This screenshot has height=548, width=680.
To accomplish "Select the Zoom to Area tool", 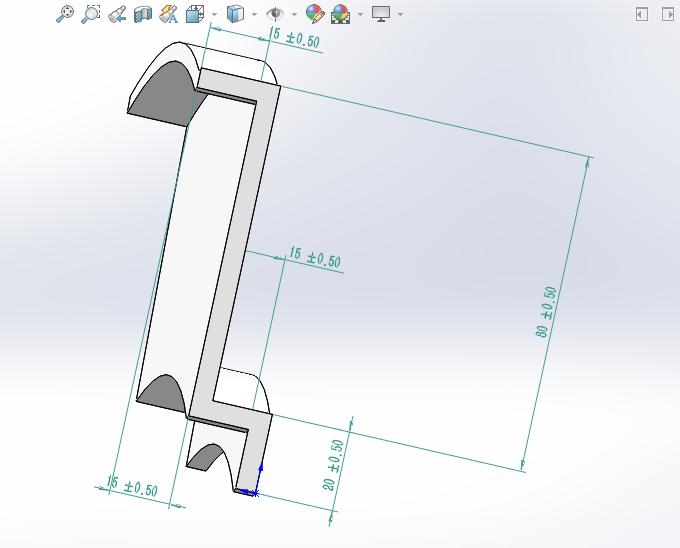I will [91, 14].
